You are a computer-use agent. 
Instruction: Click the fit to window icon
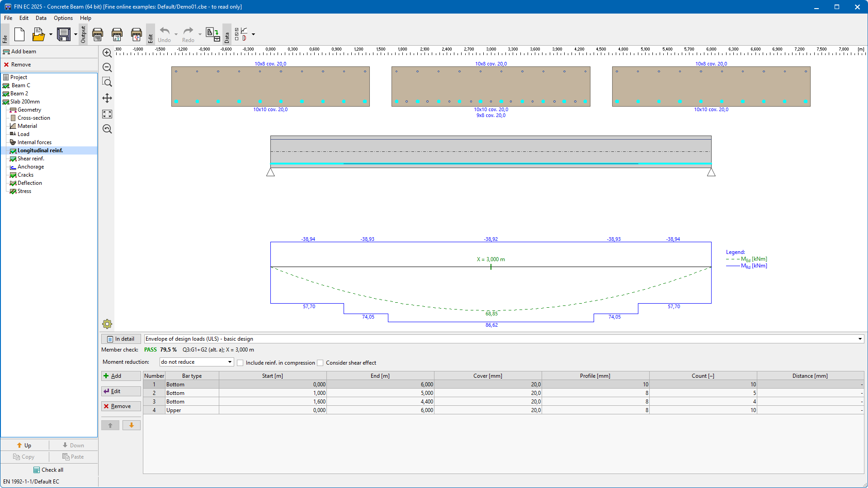pyautogui.click(x=107, y=114)
